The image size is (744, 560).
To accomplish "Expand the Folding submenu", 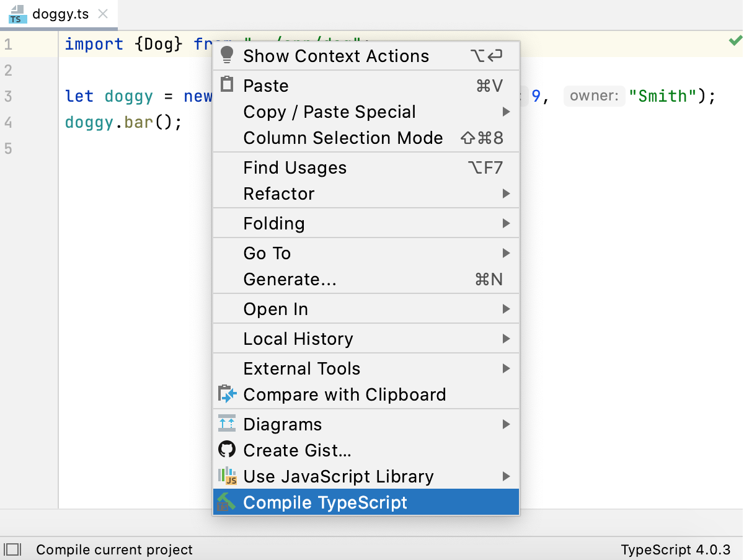I will (x=275, y=223).
